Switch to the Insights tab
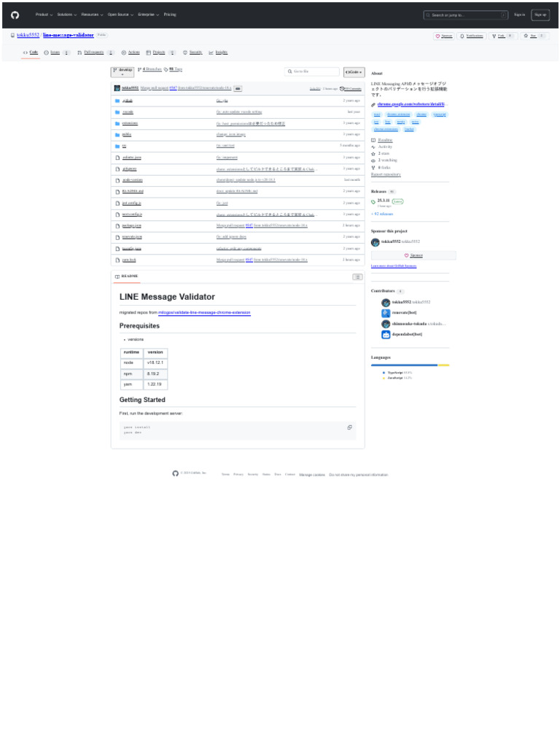This screenshot has width=560, height=747. pyautogui.click(x=218, y=53)
